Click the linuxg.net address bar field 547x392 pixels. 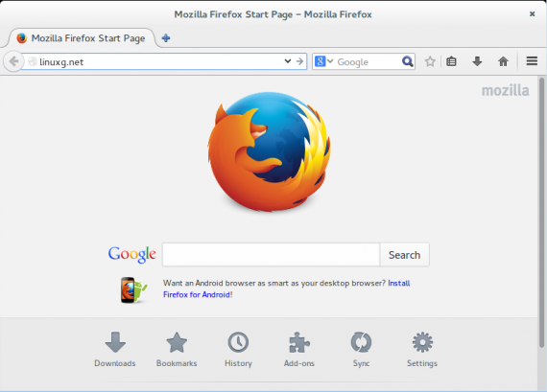tap(160, 61)
